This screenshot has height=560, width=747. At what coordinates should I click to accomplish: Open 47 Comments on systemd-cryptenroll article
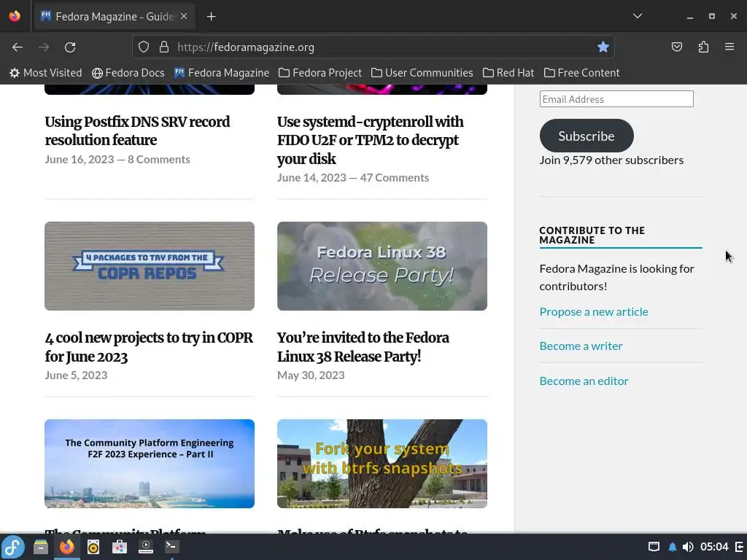(395, 178)
